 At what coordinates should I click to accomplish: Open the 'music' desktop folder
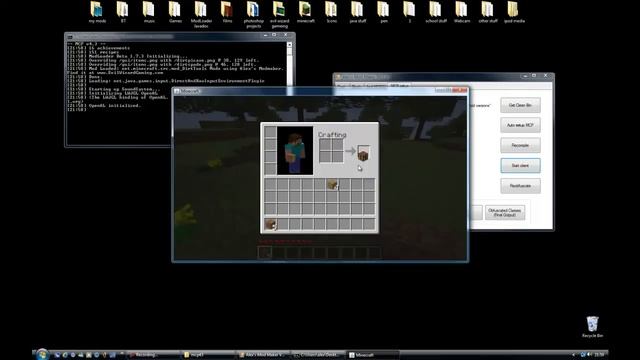click(x=149, y=12)
